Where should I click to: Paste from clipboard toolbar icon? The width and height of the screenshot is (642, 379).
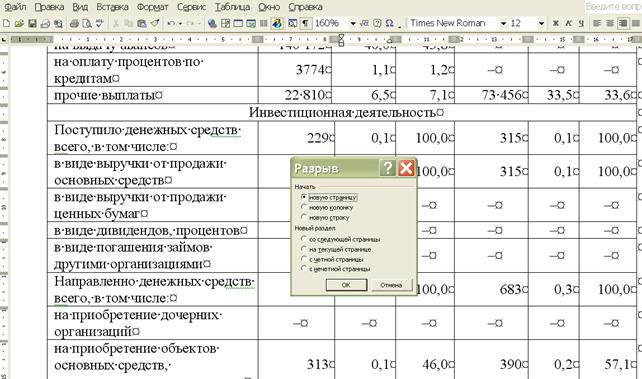tap(142, 24)
